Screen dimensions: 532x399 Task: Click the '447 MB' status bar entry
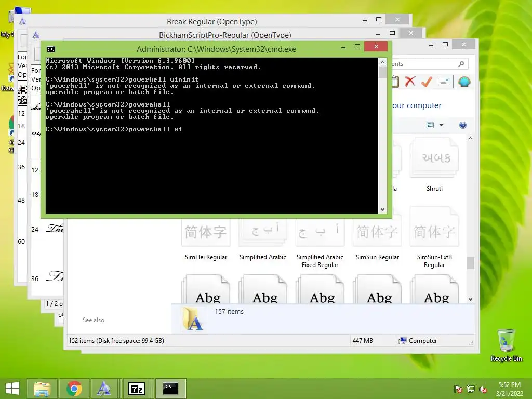pos(362,340)
